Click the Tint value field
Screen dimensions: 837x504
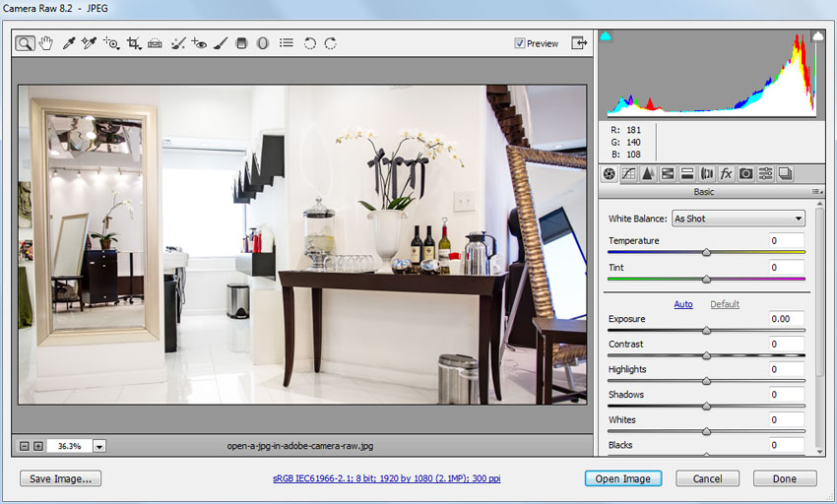click(787, 268)
